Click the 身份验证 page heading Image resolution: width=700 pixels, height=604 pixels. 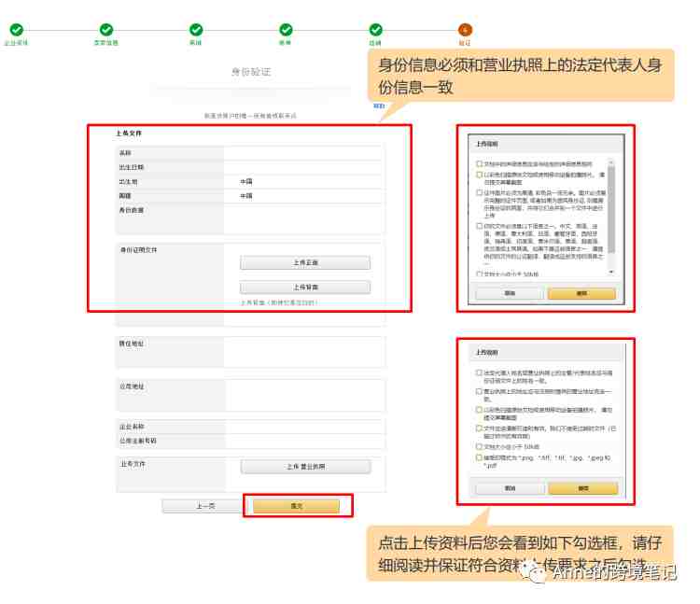click(251, 72)
